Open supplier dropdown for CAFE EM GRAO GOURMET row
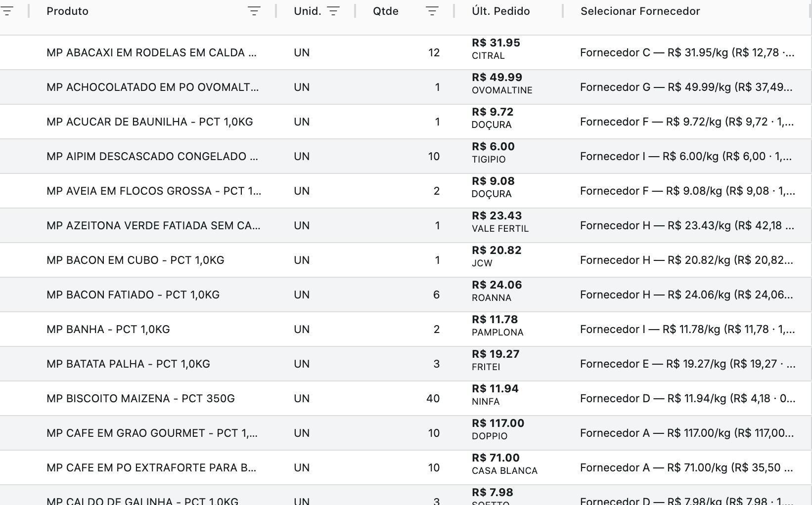 pos(687,433)
